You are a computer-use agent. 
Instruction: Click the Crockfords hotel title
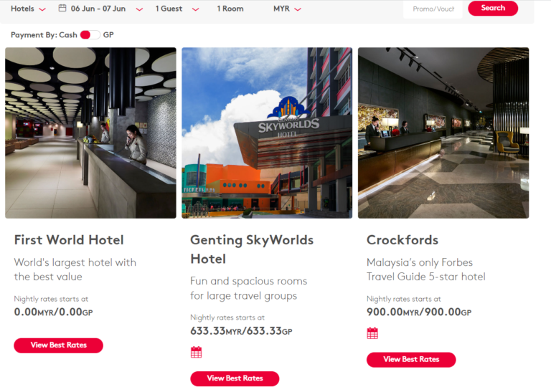[402, 240]
